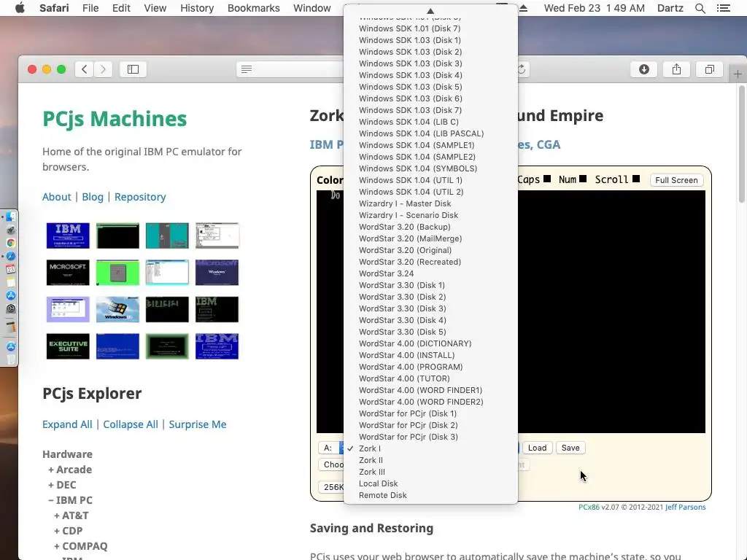Open the Window menu
The image size is (747, 560).
click(311, 8)
